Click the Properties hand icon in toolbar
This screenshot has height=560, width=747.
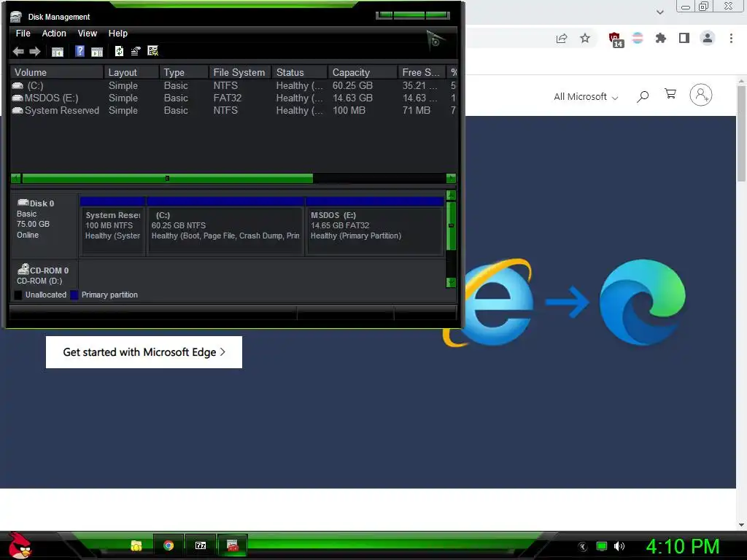point(136,51)
